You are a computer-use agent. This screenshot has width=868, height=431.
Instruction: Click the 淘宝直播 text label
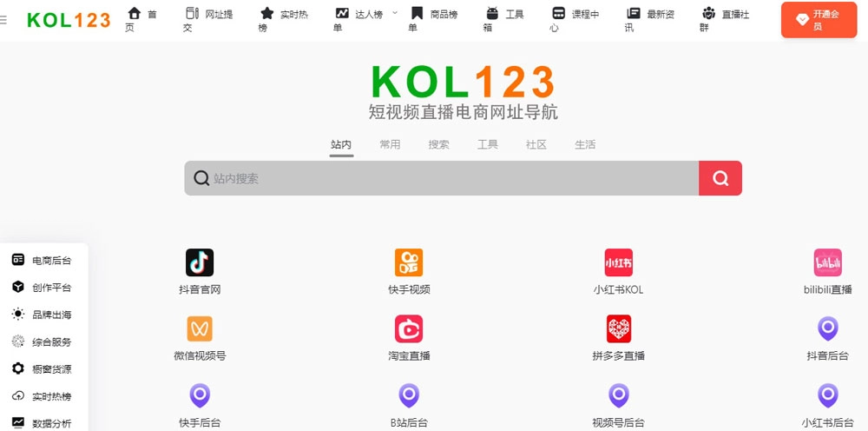409,356
